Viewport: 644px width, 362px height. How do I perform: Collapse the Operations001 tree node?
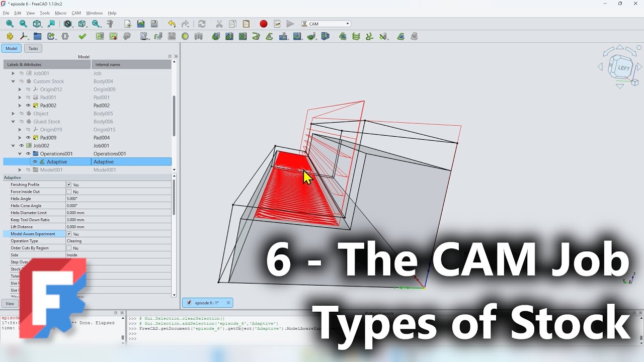point(20,154)
